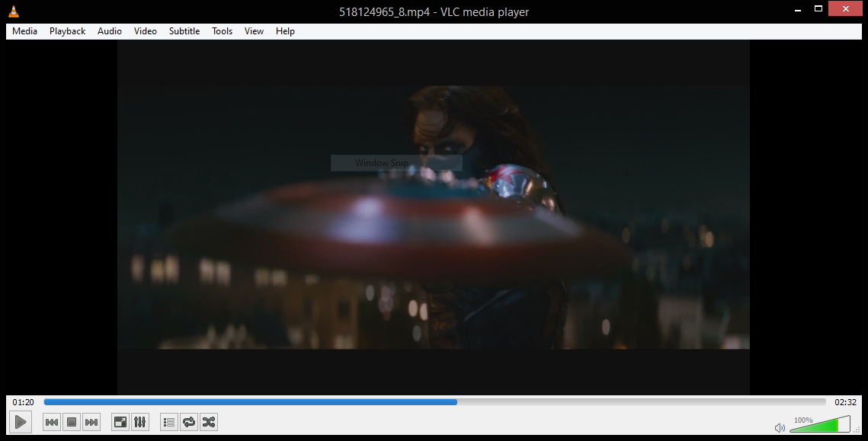Start playback with the Play button
The image size is (868, 441).
21,422
